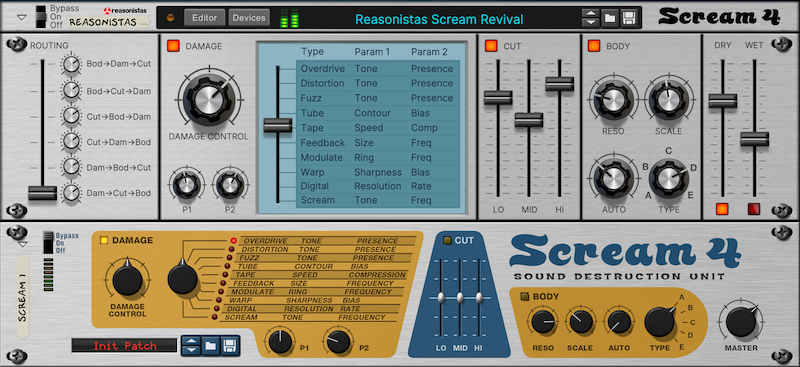800x367 pixels.
Task: Toggle the blue panel CUT button
Action: pyautogui.click(x=447, y=240)
